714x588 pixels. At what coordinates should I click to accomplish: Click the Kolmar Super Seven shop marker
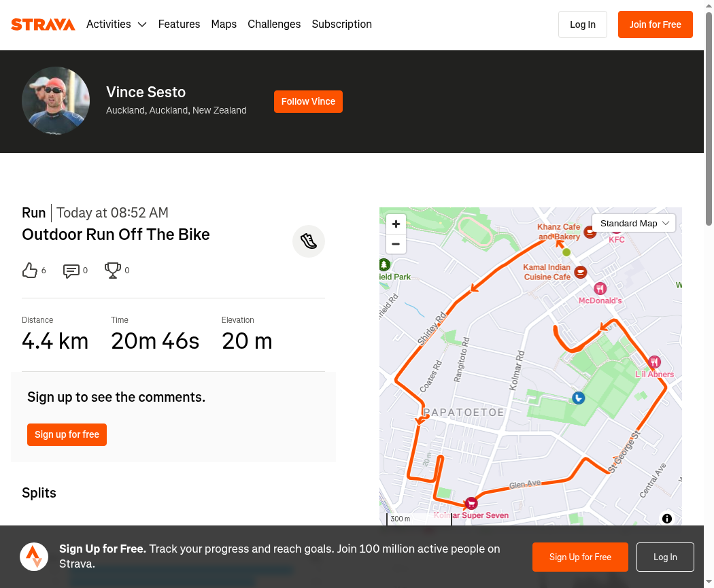(x=471, y=503)
